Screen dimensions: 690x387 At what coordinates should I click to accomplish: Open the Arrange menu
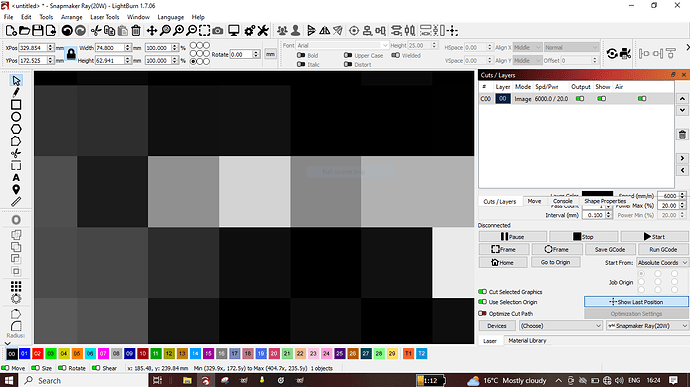(x=72, y=17)
